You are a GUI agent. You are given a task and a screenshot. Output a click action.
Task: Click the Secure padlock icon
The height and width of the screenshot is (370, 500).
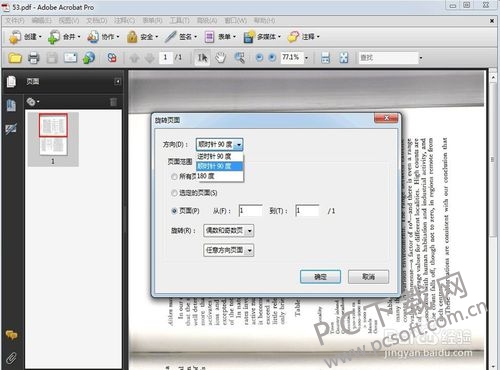click(x=132, y=37)
